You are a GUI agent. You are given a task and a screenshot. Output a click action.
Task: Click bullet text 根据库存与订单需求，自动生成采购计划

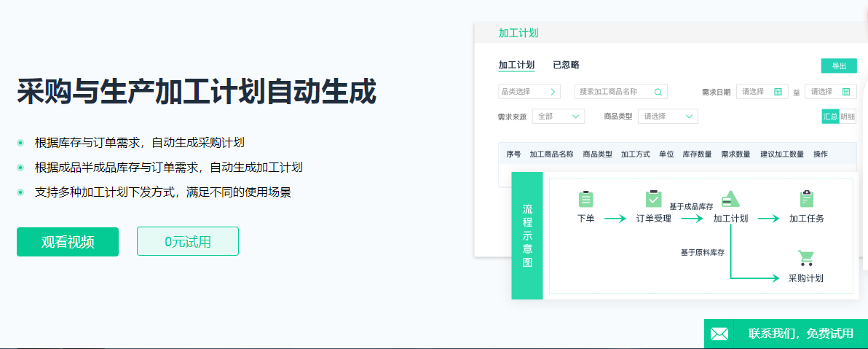click(140, 142)
